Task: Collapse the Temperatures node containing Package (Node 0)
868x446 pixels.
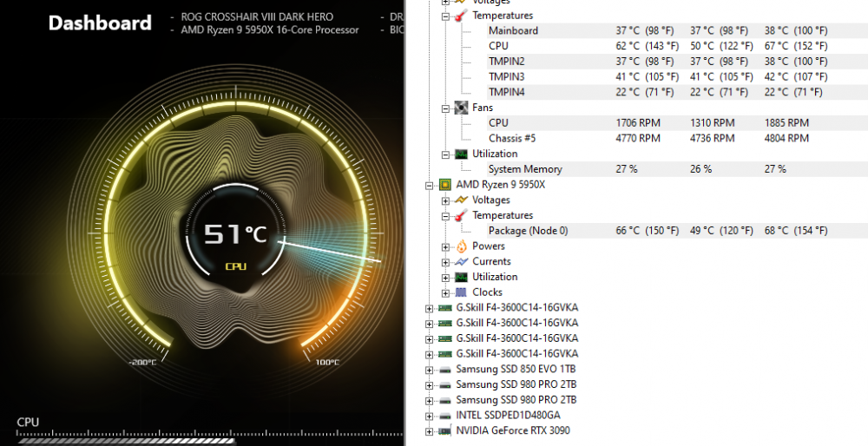Action: pyautogui.click(x=445, y=216)
